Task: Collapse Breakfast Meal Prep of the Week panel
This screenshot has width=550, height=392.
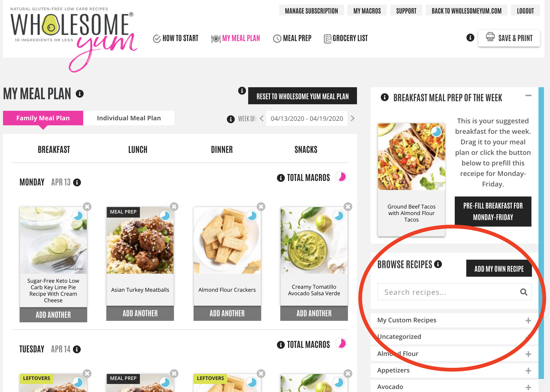Action: (528, 95)
